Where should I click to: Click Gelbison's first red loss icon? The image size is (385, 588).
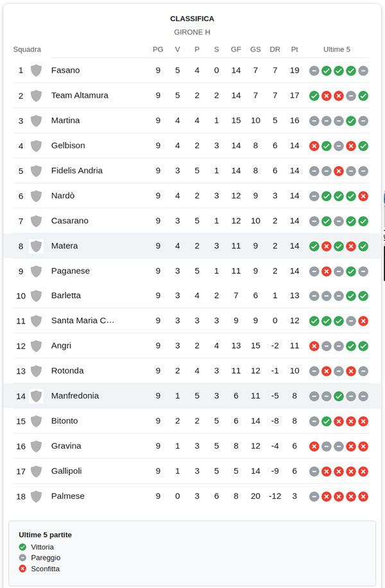point(314,146)
